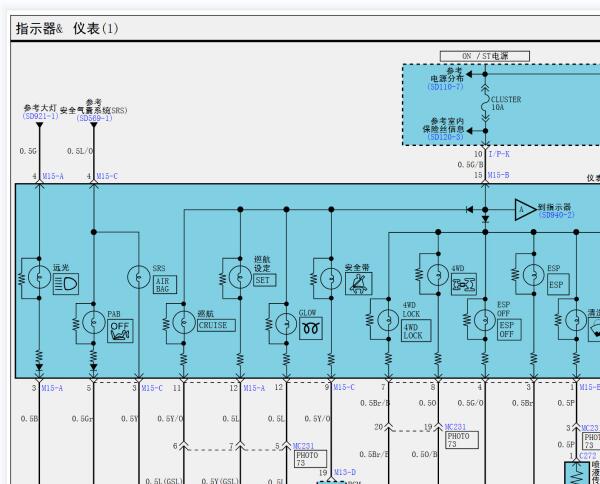Click the SRS AIR BAG indicator box

tap(165, 285)
